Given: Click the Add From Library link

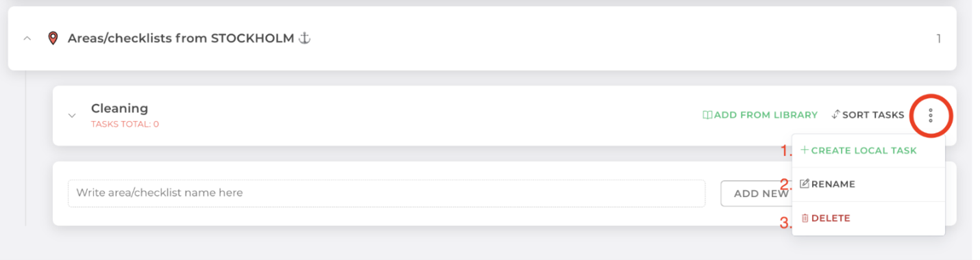Looking at the screenshot, I should [x=760, y=115].
